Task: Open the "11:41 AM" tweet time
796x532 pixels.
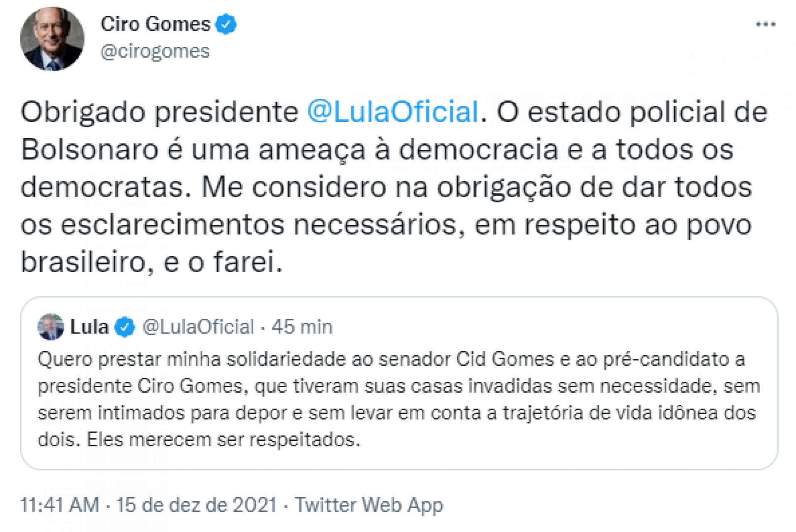Action: [60, 505]
